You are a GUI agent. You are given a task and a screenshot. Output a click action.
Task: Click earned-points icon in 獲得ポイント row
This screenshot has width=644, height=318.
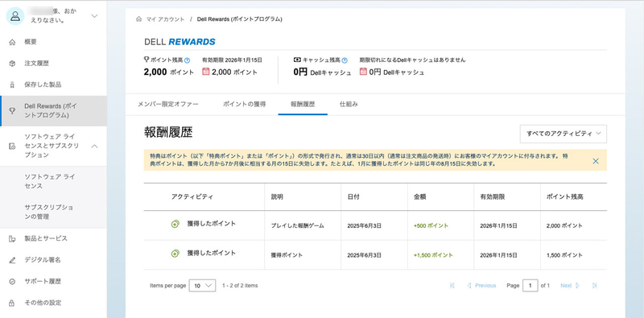point(175,254)
